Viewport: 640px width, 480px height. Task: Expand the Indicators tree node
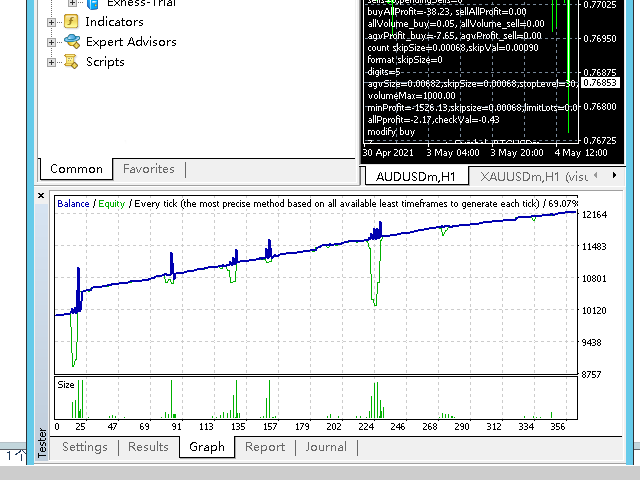(x=51, y=22)
